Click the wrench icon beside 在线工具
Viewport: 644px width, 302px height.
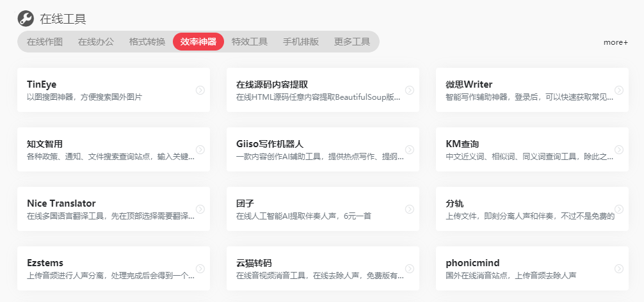click(x=26, y=19)
